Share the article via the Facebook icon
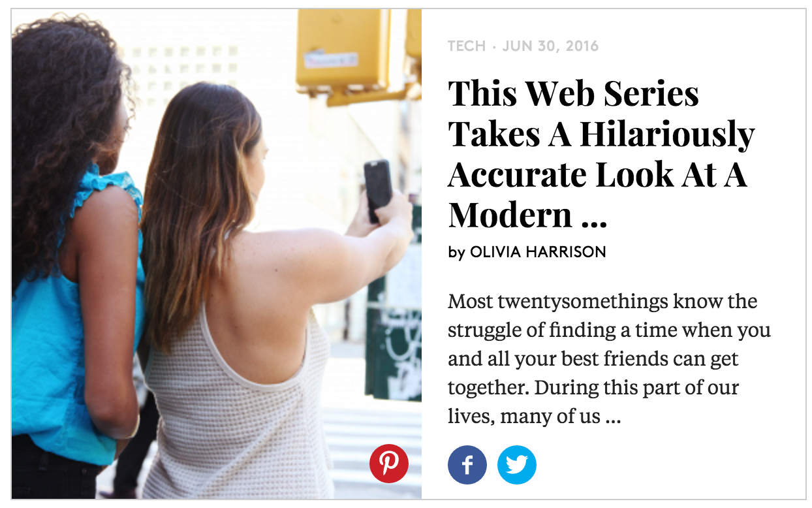This screenshot has width=812, height=508. (x=467, y=465)
